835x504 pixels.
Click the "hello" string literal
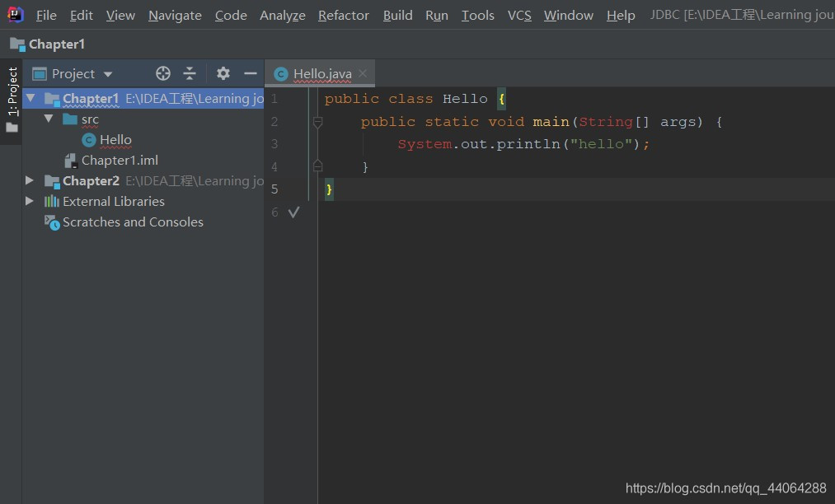click(601, 144)
